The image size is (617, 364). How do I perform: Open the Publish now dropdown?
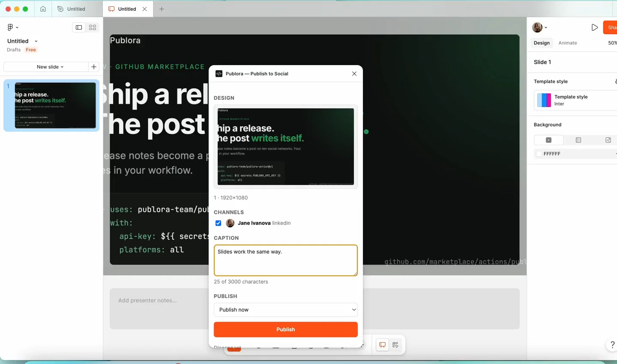[x=286, y=310]
